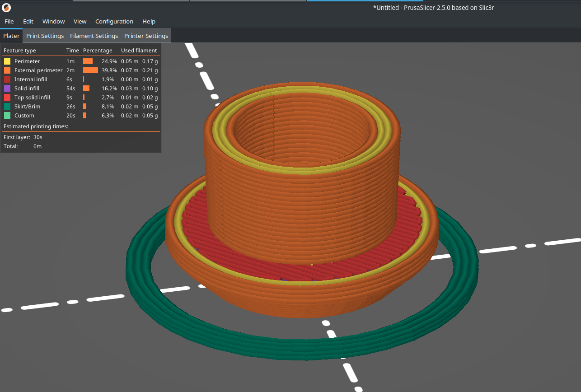The height and width of the screenshot is (392, 581).
Task: Click the Feature type column header
Action: [20, 51]
